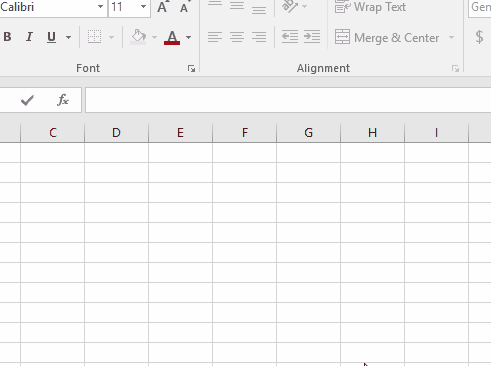
Task: Middle-align the cell contents
Action: (237, 6)
